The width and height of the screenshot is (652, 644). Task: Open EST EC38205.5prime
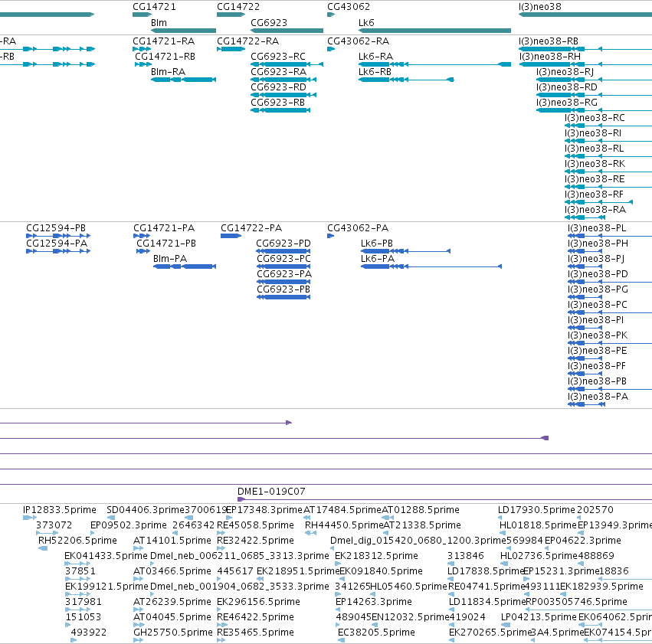[x=376, y=633]
